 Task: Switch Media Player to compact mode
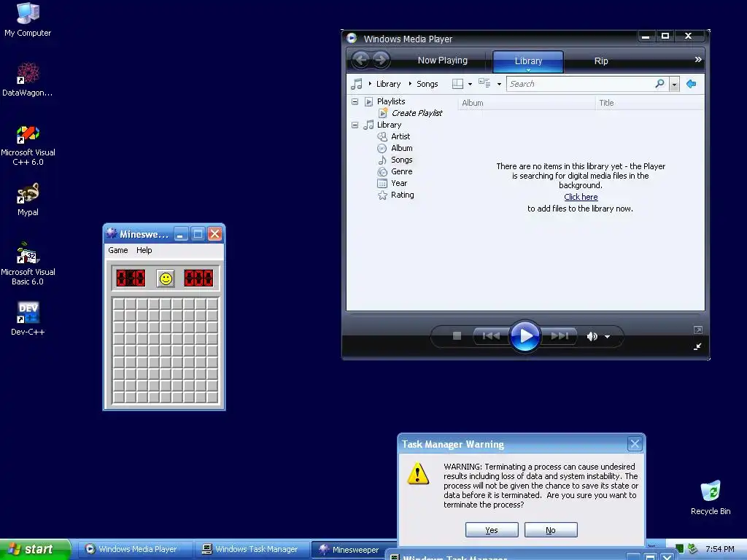point(697,346)
